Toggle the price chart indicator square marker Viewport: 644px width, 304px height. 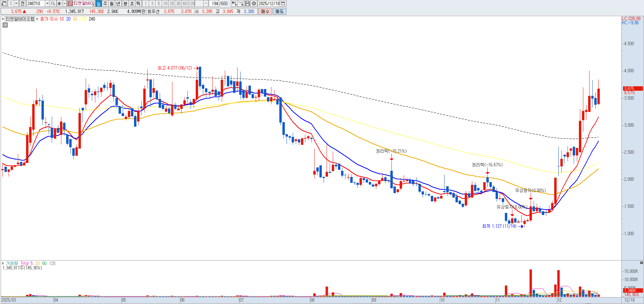point(3,19)
